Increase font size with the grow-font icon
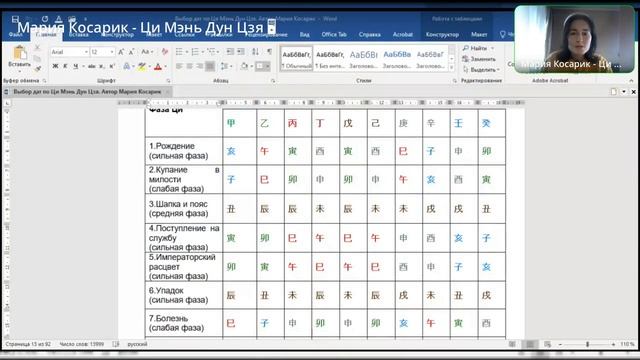The width and height of the screenshot is (640, 360). (x=121, y=52)
